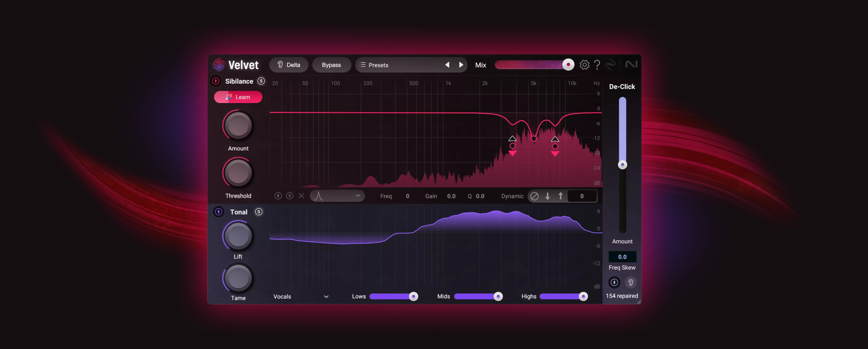Click the pink down triangle below left band
Screen dimensions: 868x349
point(513,153)
